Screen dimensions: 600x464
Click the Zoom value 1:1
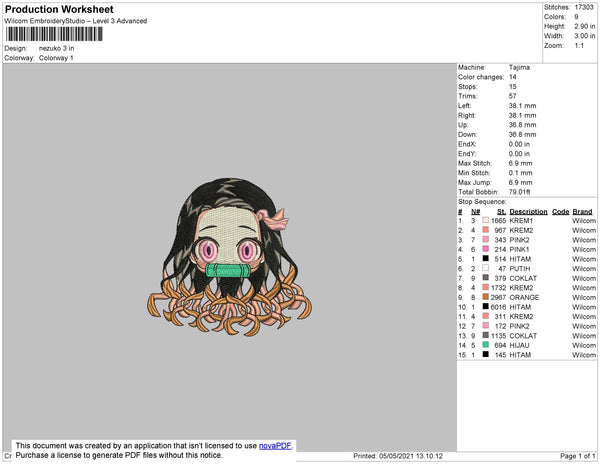pos(579,46)
